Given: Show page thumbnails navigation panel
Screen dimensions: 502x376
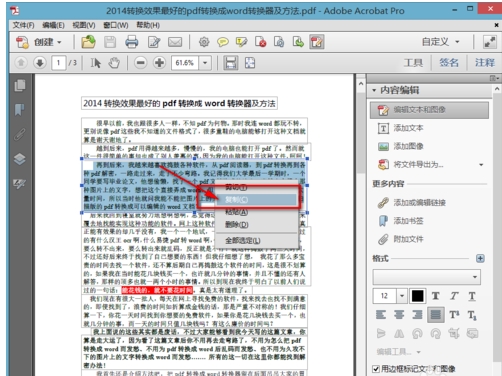Looking at the screenshot, I should pyautogui.click(x=20, y=86).
